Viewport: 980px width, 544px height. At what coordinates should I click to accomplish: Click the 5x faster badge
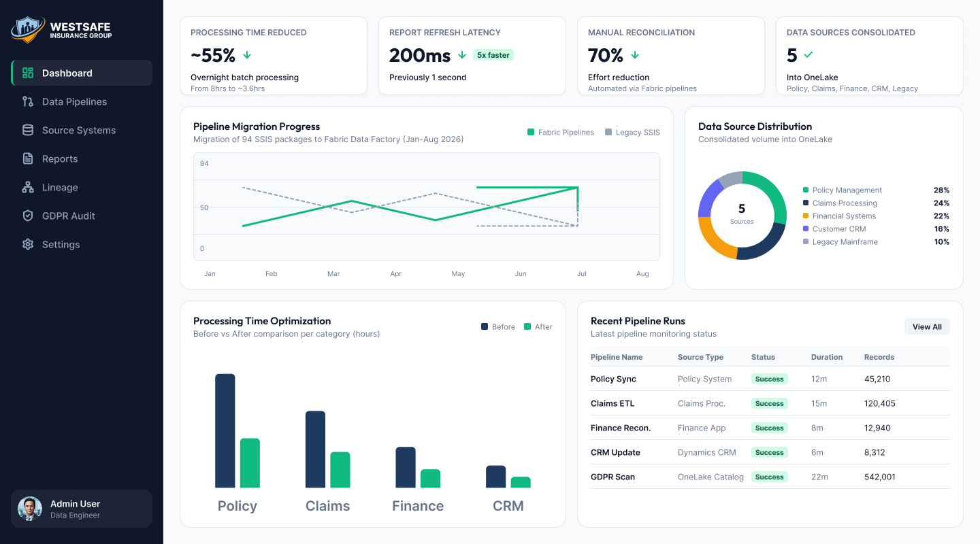[x=493, y=55]
